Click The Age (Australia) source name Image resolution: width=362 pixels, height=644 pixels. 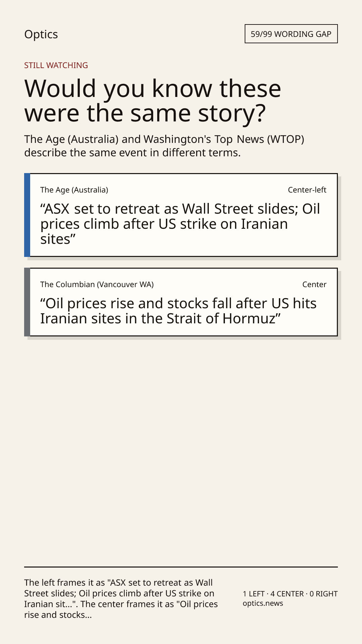(x=74, y=190)
